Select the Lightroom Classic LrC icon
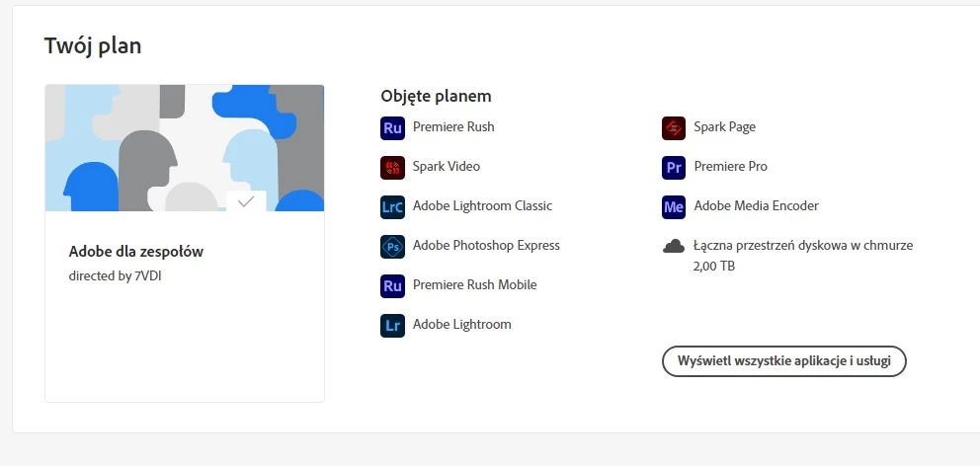This screenshot has height=466, width=980. pyautogui.click(x=392, y=206)
